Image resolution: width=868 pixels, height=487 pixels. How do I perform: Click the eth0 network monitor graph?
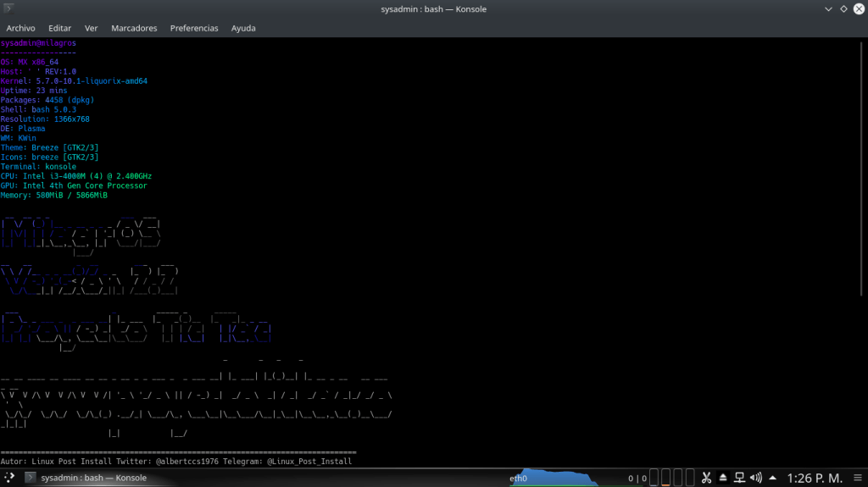point(560,479)
